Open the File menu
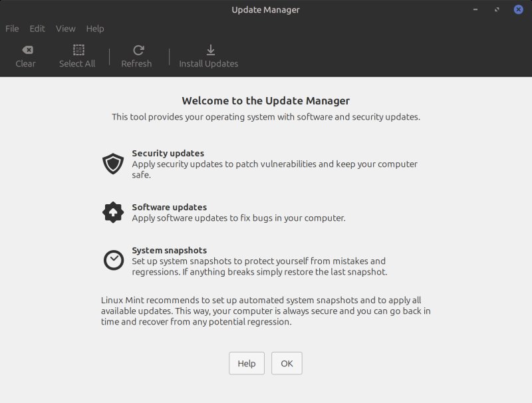The height and width of the screenshot is (403, 532). [11, 29]
